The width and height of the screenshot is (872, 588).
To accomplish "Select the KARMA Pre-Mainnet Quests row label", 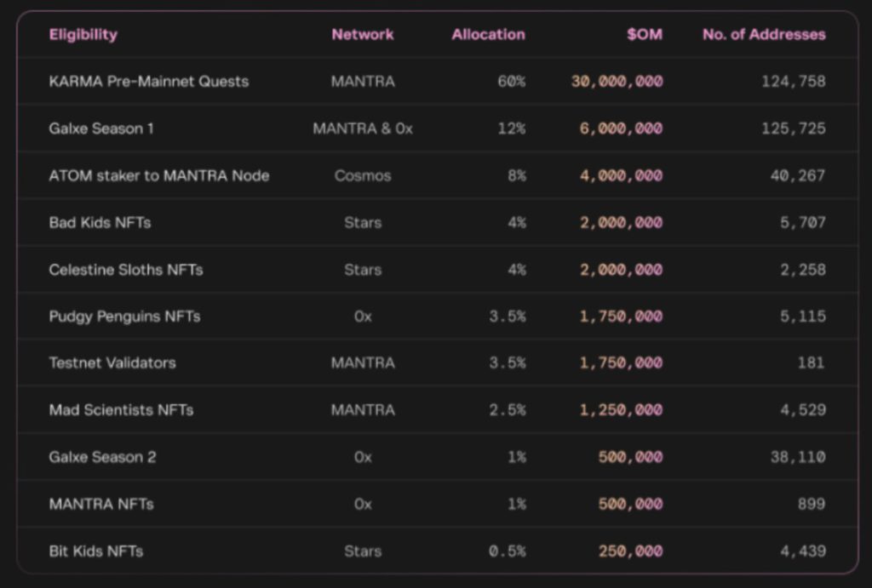I will coord(149,82).
